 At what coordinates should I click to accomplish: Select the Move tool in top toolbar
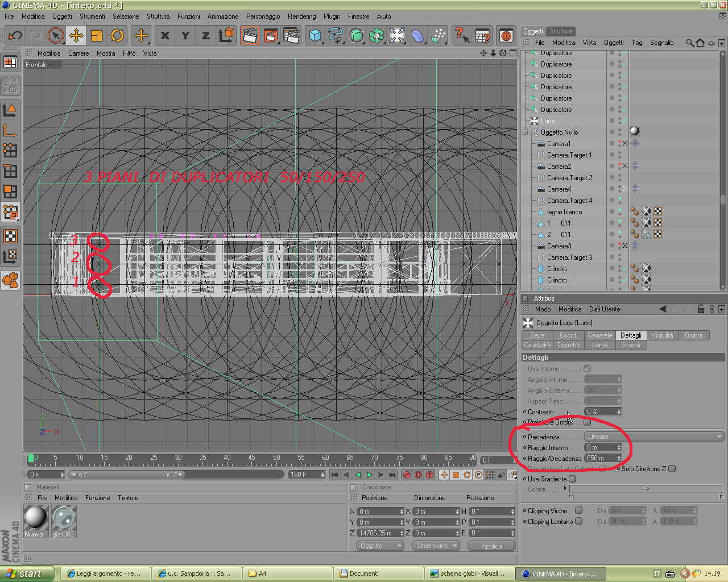coord(76,36)
